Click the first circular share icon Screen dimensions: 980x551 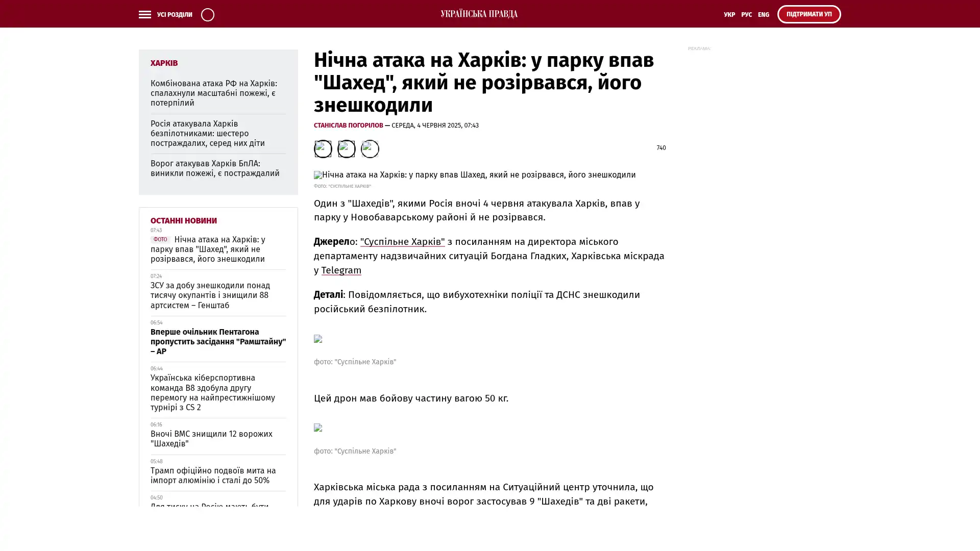(x=323, y=149)
